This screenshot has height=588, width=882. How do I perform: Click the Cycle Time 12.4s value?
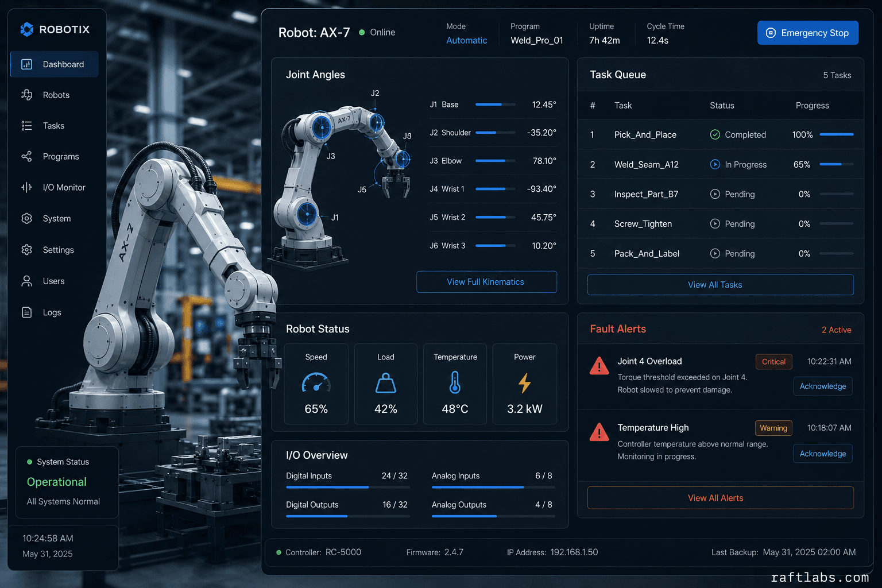pos(657,40)
